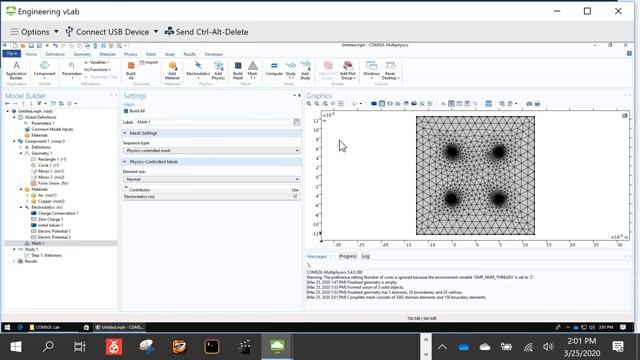The height and width of the screenshot is (360, 640).
Task: Click the back arrow in Model Builder toolbar
Action: pyautogui.click(x=7, y=104)
